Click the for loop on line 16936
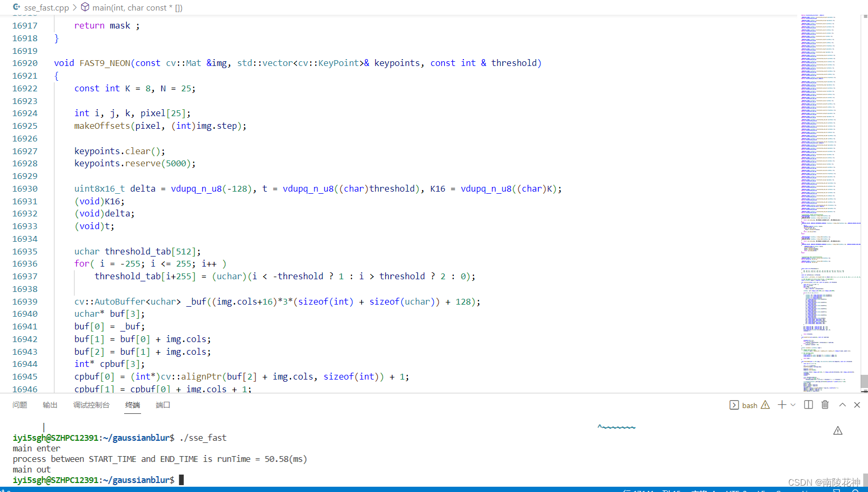The height and width of the screenshot is (492, 868). click(x=151, y=263)
